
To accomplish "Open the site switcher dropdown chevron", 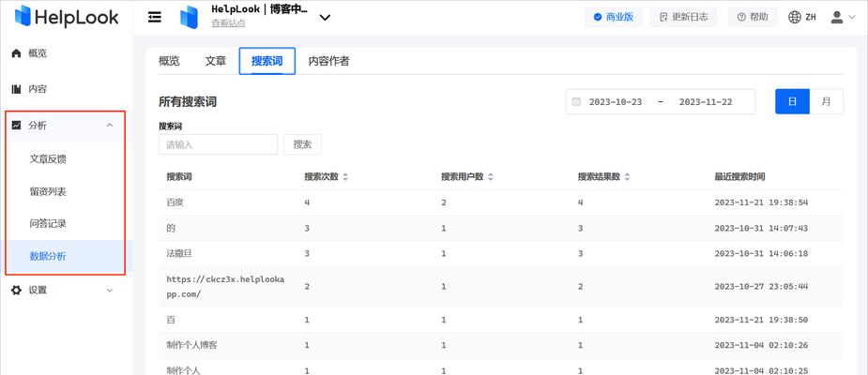I will click(x=325, y=17).
